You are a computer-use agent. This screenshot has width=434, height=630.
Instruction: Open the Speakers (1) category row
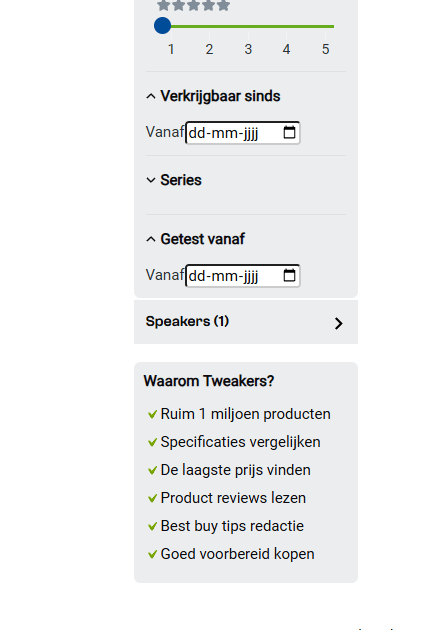point(246,322)
